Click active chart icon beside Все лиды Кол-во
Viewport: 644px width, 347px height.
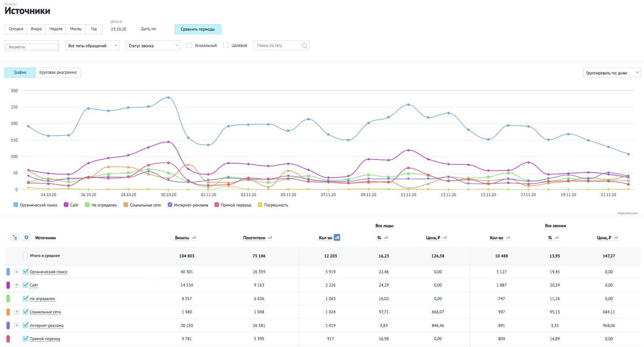(x=337, y=237)
